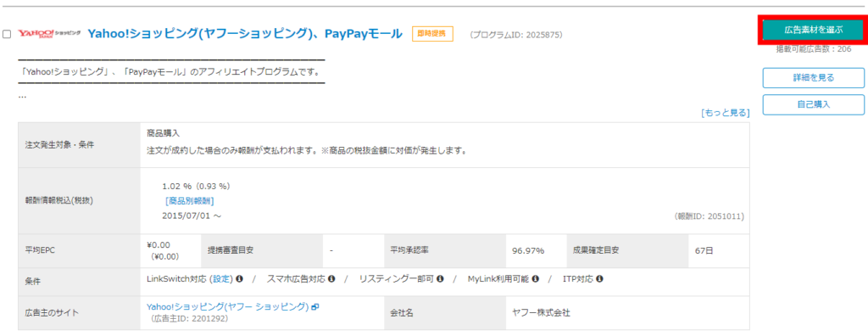Open the 商品別報酬 link
Image resolution: width=868 pixels, height=336 pixels.
click(x=189, y=201)
